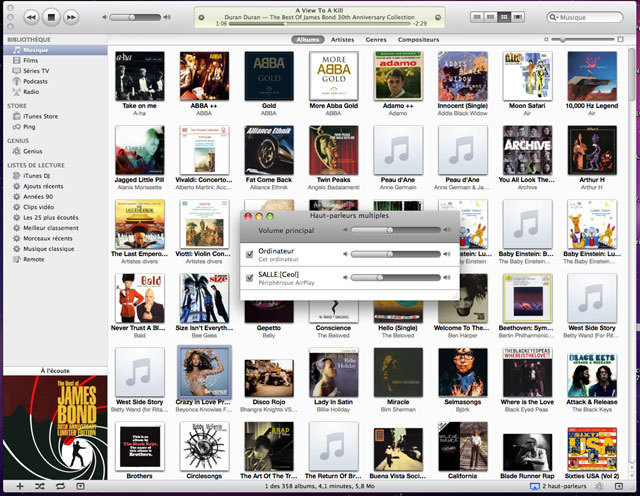Open the Take on me album by A-ha
640x496 pixels.
pos(140,76)
